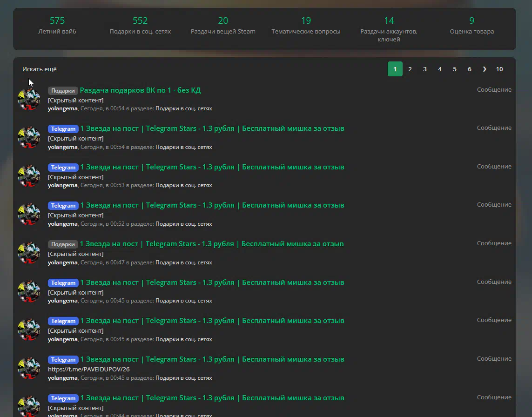The width and height of the screenshot is (532, 417).
Task: Select the 552 Подарки в соц. сетях counter tab
Action: [140, 26]
